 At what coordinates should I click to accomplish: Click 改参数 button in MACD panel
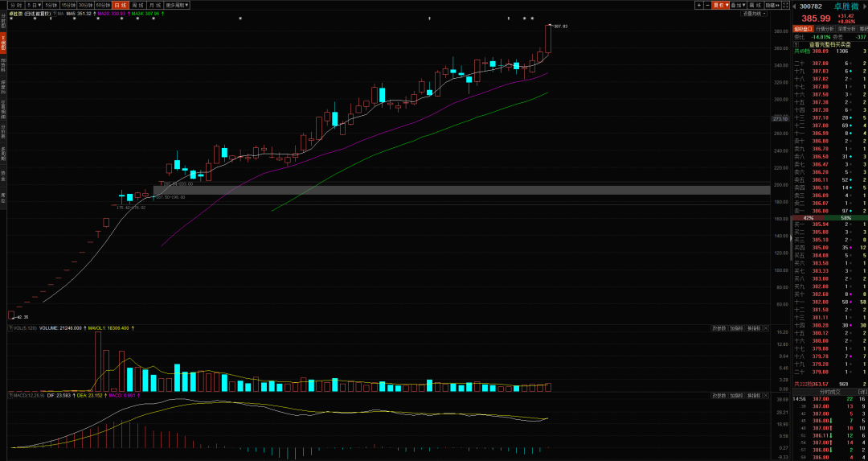point(718,396)
